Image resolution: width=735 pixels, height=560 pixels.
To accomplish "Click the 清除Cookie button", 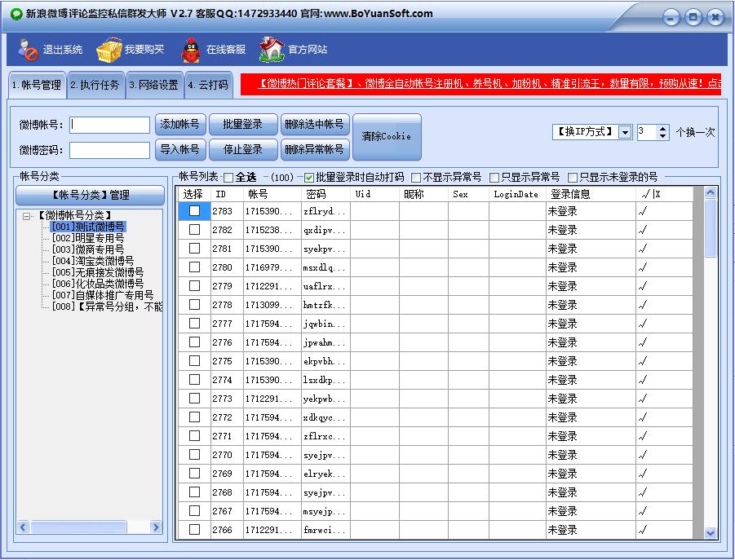I will click(387, 137).
